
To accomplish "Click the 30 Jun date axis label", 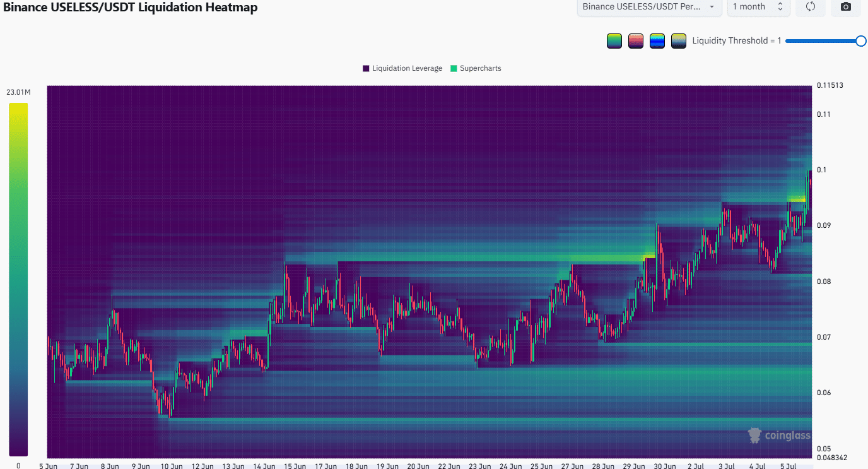I will tap(666, 466).
